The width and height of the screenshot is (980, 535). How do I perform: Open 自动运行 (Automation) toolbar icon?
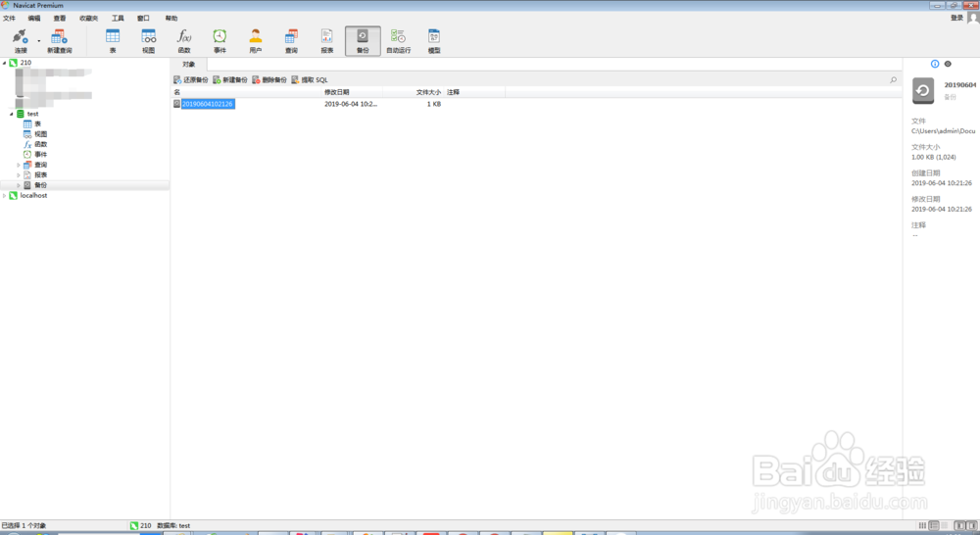(398, 40)
